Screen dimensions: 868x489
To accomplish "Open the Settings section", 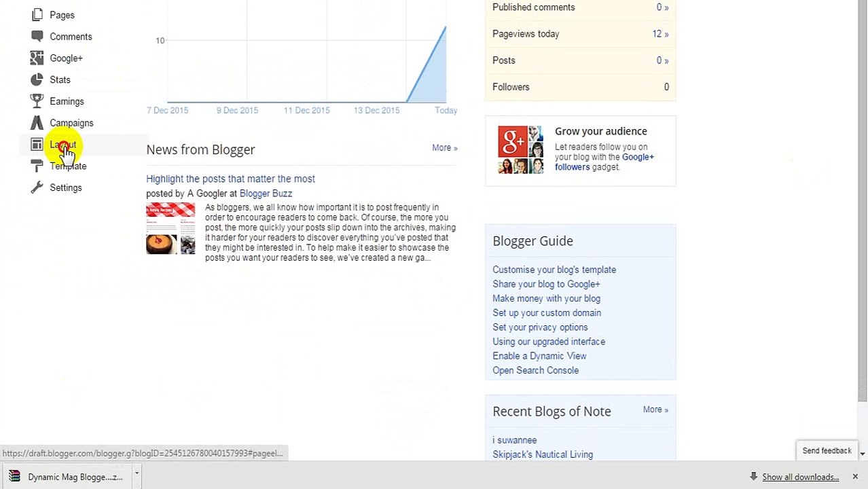I will point(66,187).
